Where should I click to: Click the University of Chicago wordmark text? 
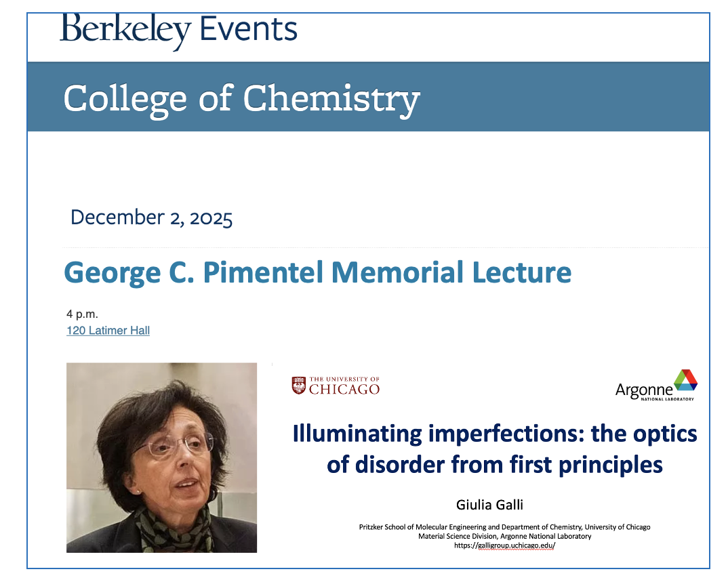pyautogui.click(x=344, y=386)
